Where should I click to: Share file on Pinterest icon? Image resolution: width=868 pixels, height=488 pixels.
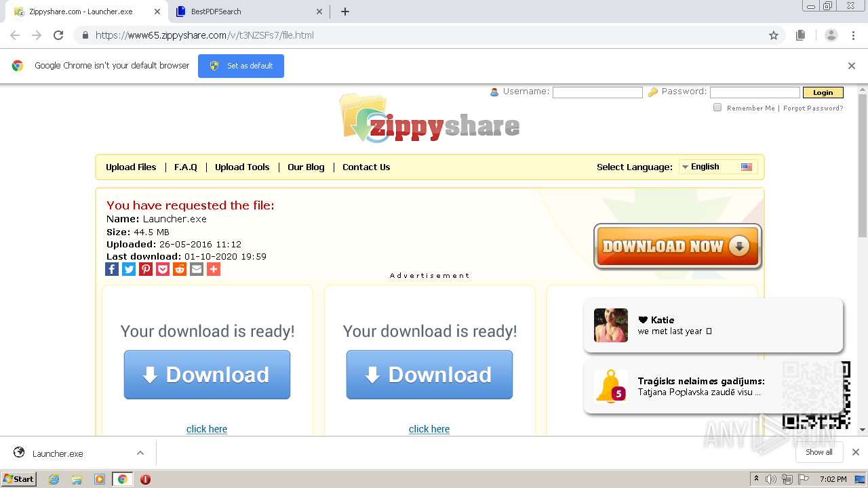(146, 269)
